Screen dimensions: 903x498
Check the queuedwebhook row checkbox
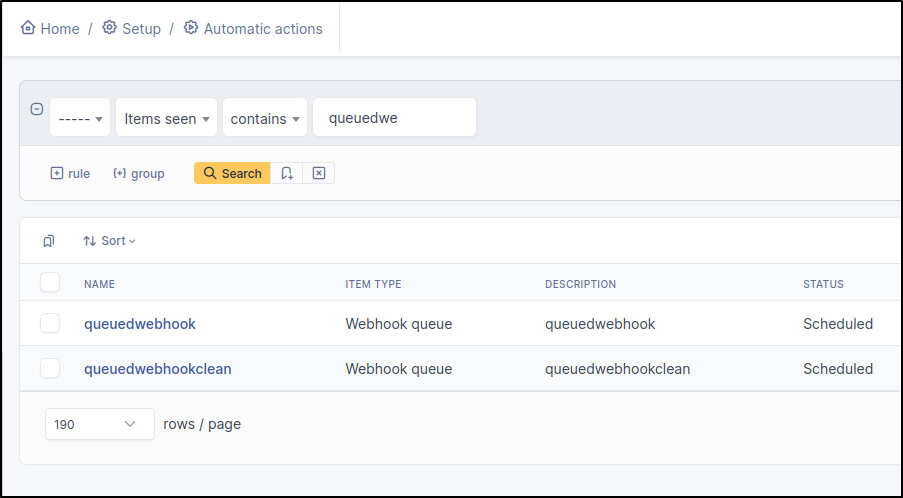50,323
